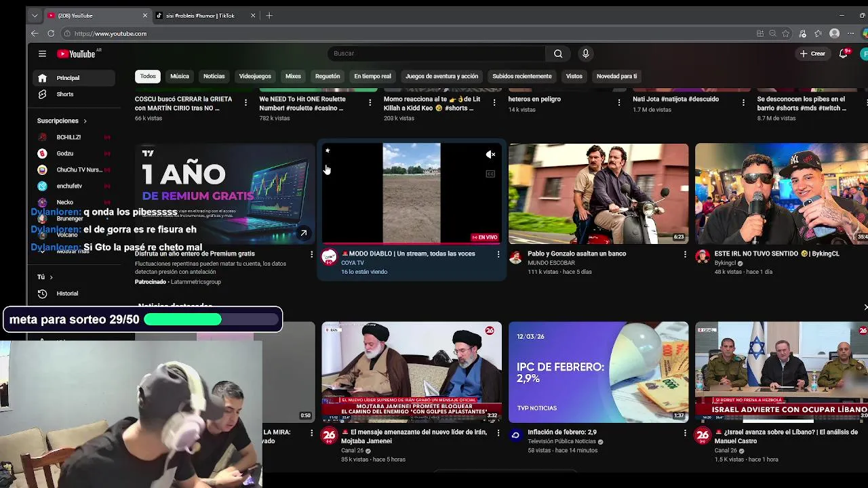Open MUNDO ESCOBAR channel avatar

(x=516, y=257)
